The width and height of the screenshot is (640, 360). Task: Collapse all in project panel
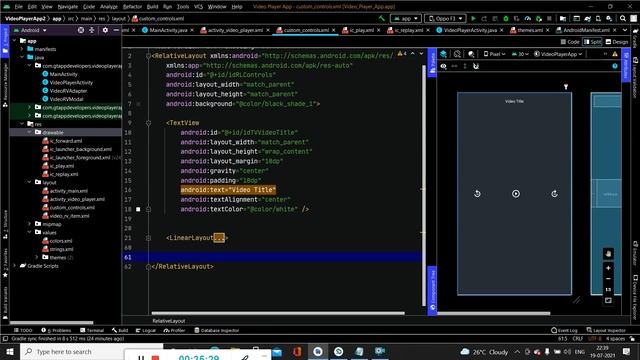(91, 30)
